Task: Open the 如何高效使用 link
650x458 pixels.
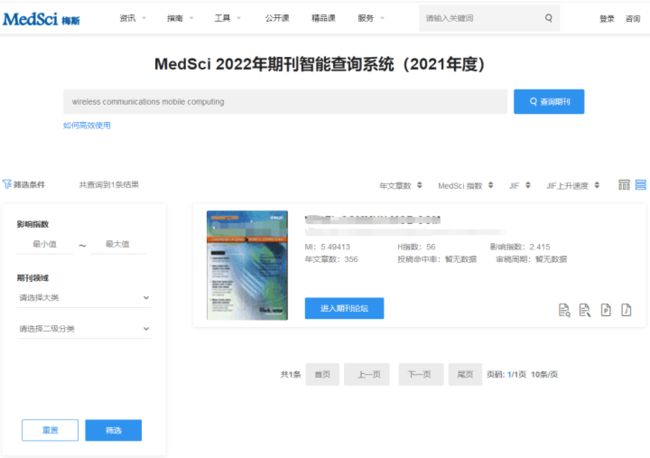Action: 87,125
